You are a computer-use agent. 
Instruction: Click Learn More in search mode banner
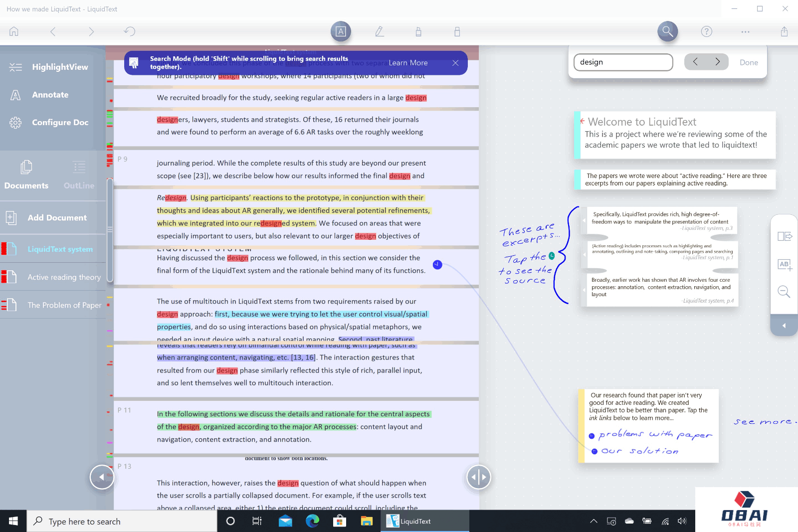click(408, 63)
